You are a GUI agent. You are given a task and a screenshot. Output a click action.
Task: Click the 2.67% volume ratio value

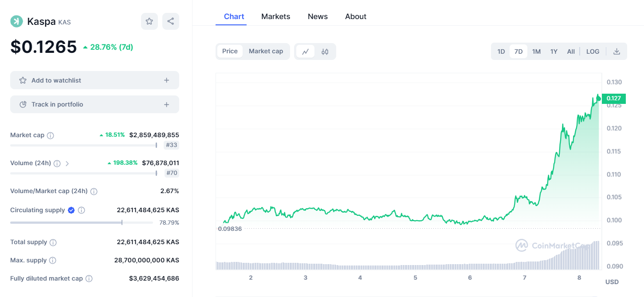(x=170, y=191)
